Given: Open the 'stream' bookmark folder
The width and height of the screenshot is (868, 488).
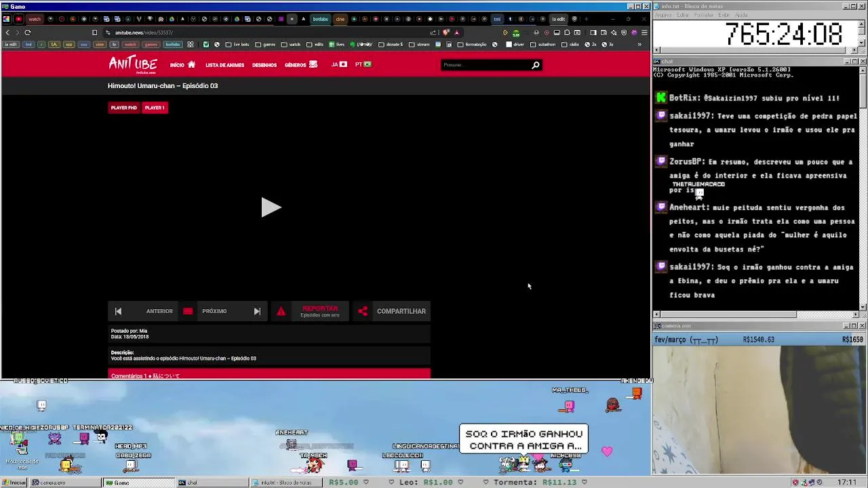Looking at the screenshot, I should 419,45.
